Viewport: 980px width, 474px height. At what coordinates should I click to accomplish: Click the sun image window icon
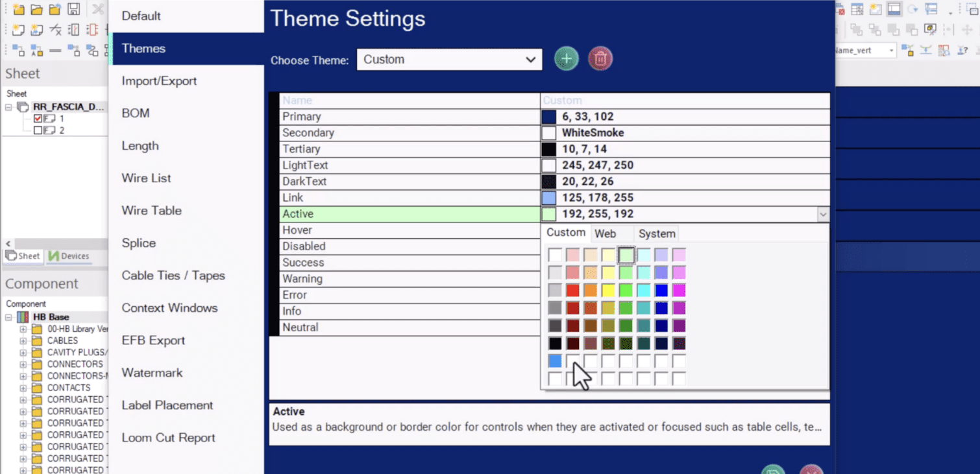[x=876, y=9]
